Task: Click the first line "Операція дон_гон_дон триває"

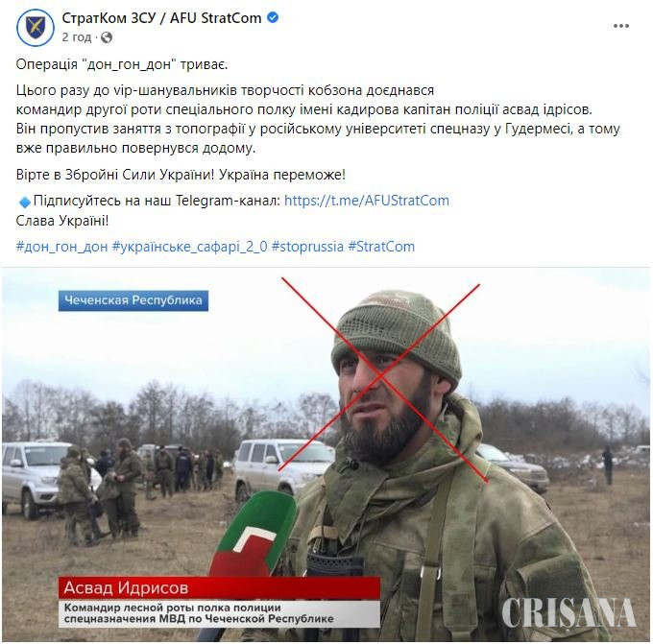Action: [122, 64]
